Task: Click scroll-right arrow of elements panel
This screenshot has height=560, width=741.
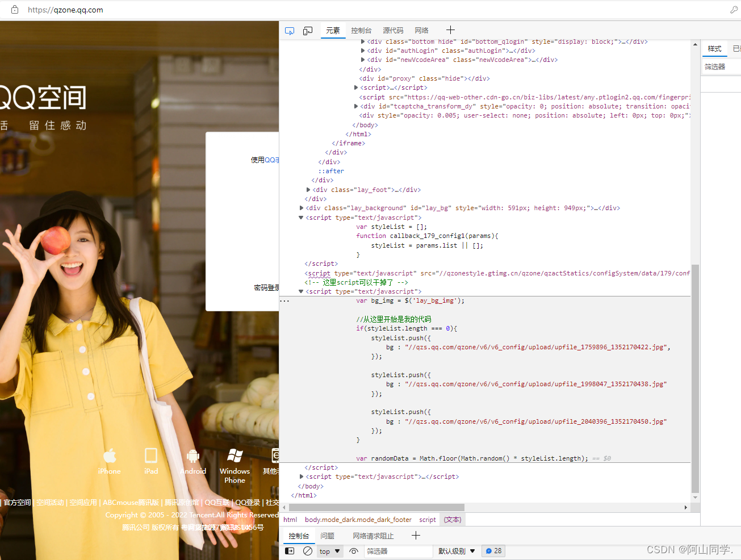Action: (686, 507)
